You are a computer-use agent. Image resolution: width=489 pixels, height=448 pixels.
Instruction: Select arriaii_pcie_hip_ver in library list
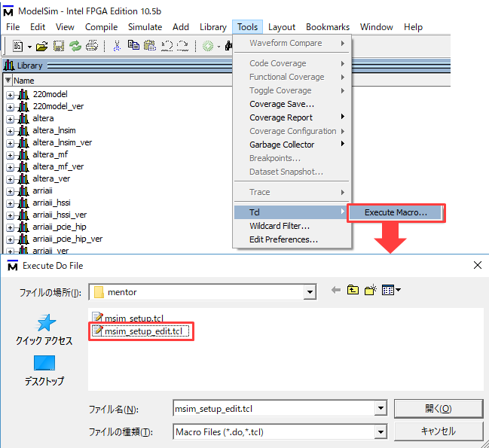(x=67, y=239)
